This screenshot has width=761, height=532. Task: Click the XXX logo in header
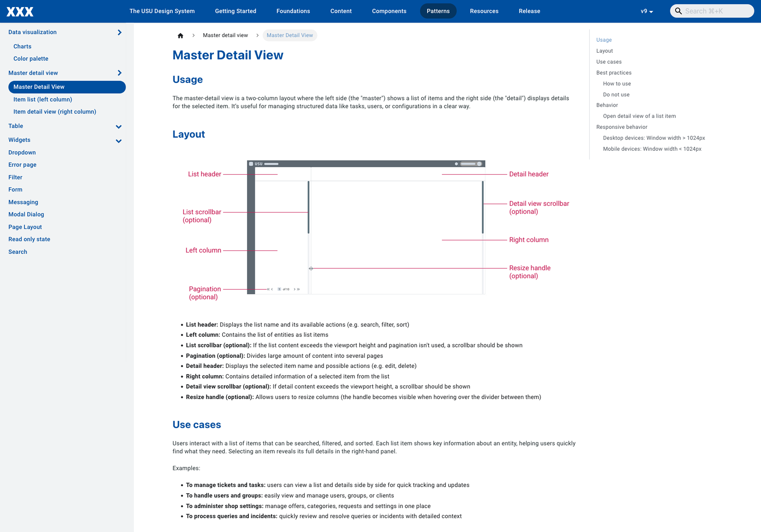(20, 12)
